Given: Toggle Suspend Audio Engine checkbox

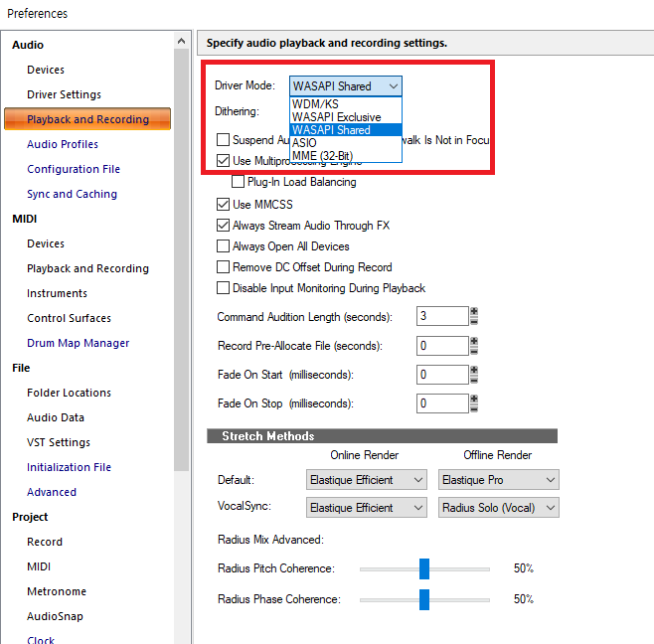Looking at the screenshot, I should (224, 140).
